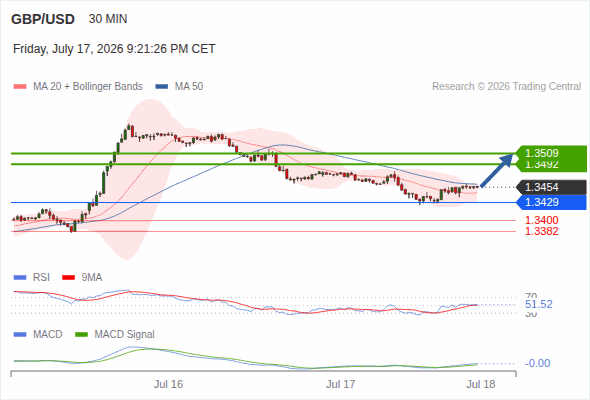Viewport: 590px width, 400px height.
Task: Click the GBP/USD pair title
Action: point(43,19)
